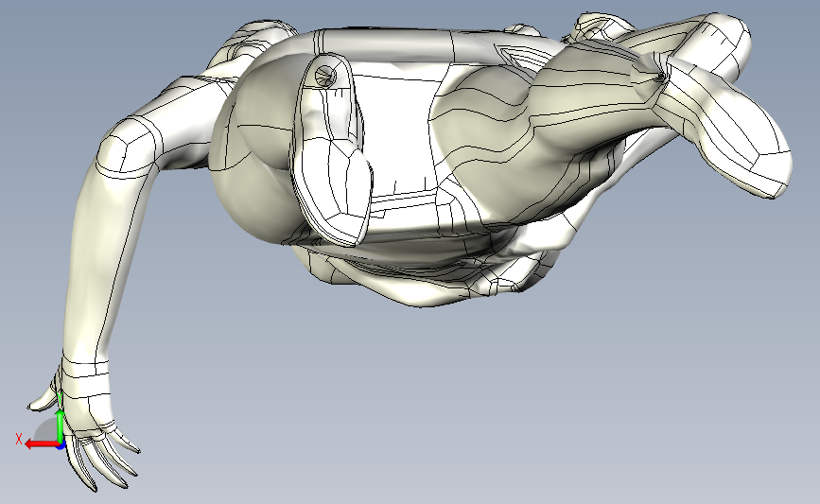Select the model's clawed hand
The width and height of the screenshot is (820, 504).
pos(86,432)
